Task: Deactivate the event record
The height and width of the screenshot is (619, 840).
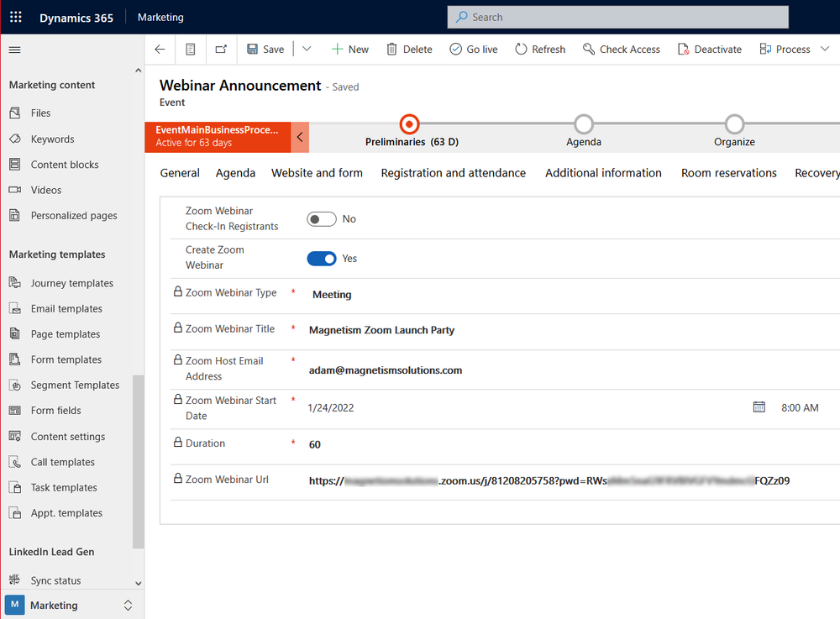Action: pyautogui.click(x=710, y=50)
